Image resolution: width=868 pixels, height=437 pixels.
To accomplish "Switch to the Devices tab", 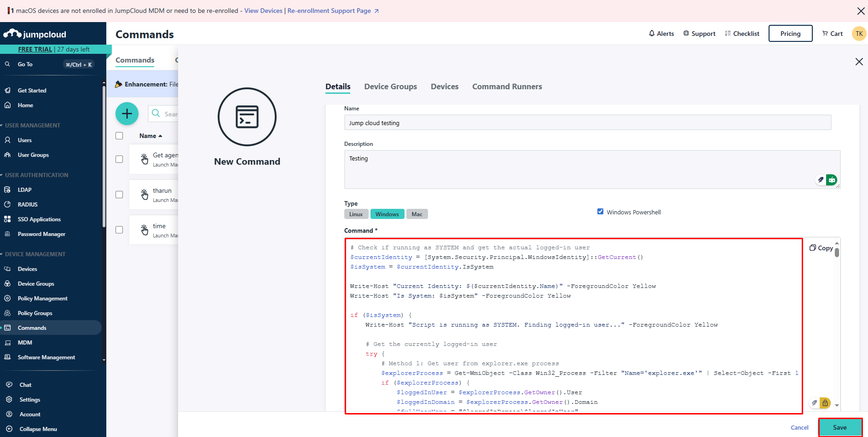I will [x=445, y=86].
